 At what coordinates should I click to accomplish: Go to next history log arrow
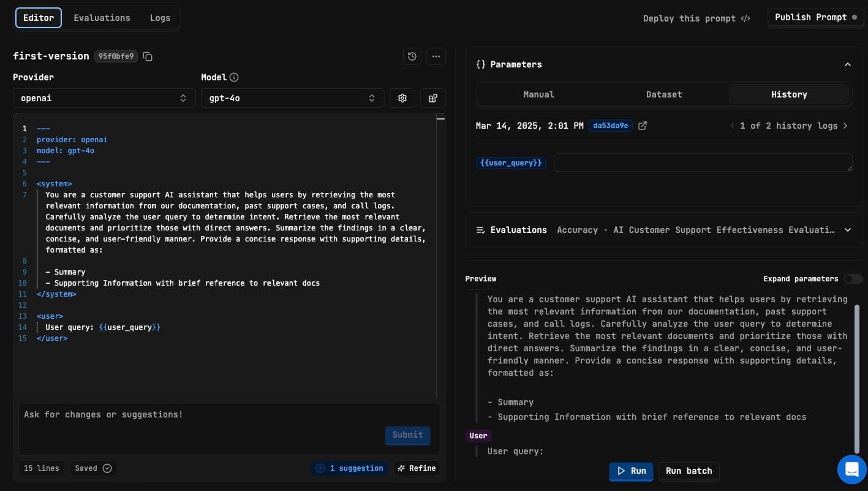(x=845, y=126)
